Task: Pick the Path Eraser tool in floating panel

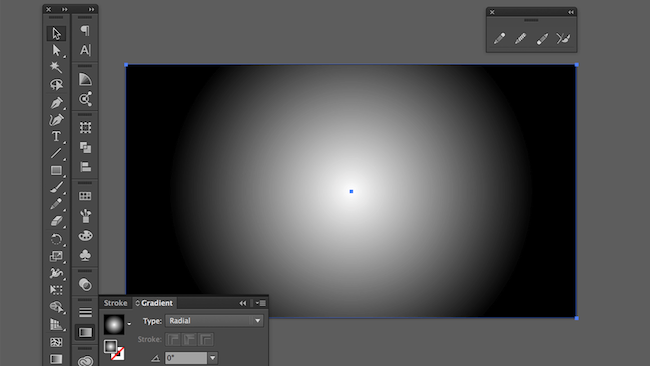Action: [542, 39]
